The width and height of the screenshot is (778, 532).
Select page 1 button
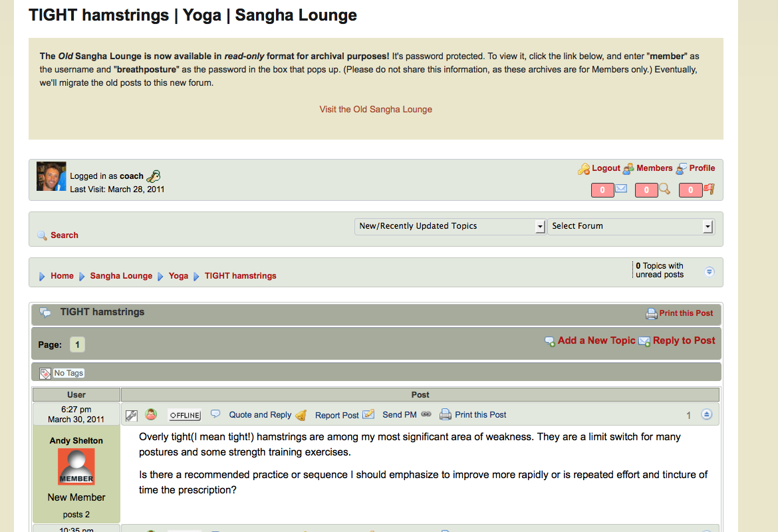[77, 344]
